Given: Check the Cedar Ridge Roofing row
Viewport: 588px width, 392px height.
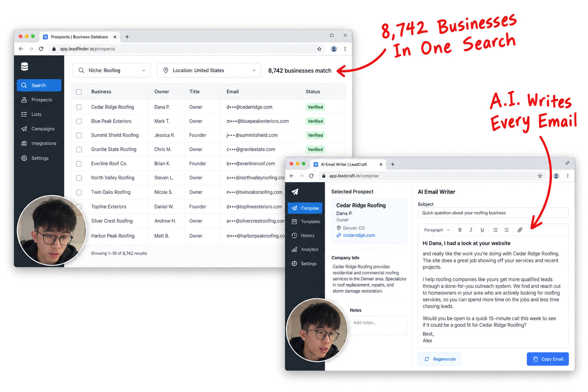Looking at the screenshot, I should (79, 107).
